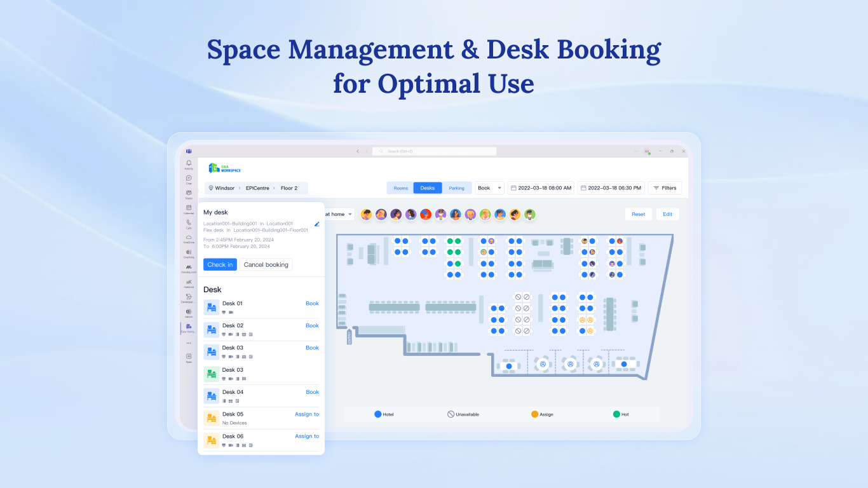Book Desk 01

pos(312,304)
